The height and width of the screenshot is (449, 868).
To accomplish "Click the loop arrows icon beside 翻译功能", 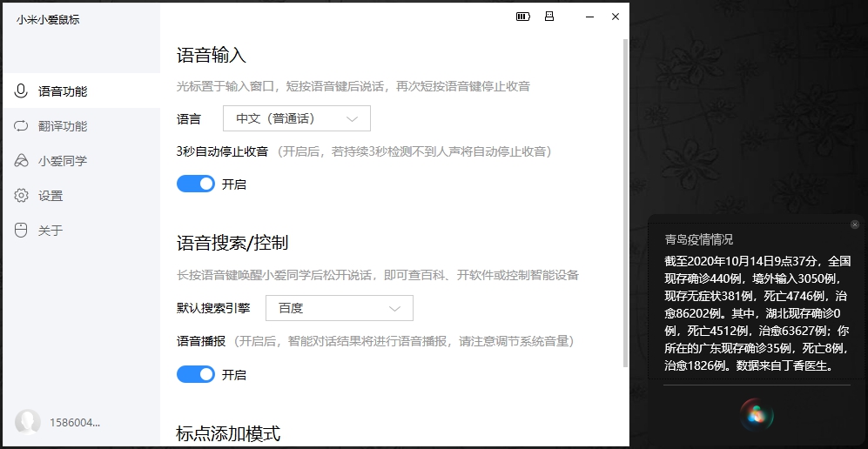I will pos(21,125).
